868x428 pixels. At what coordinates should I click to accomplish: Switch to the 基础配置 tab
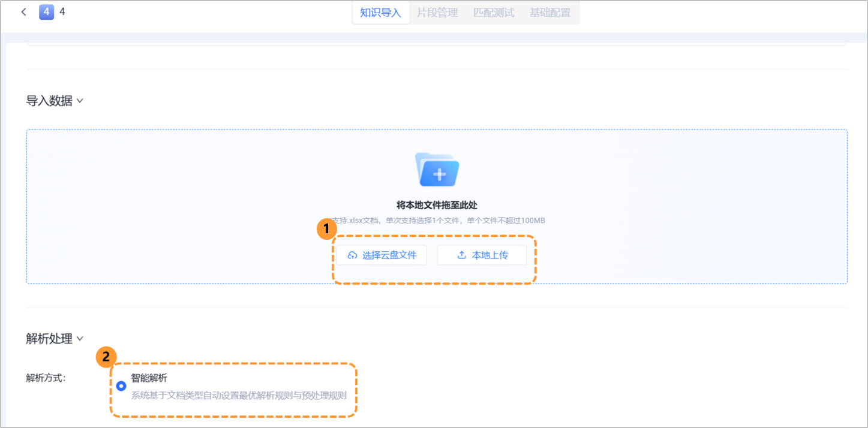tap(549, 12)
